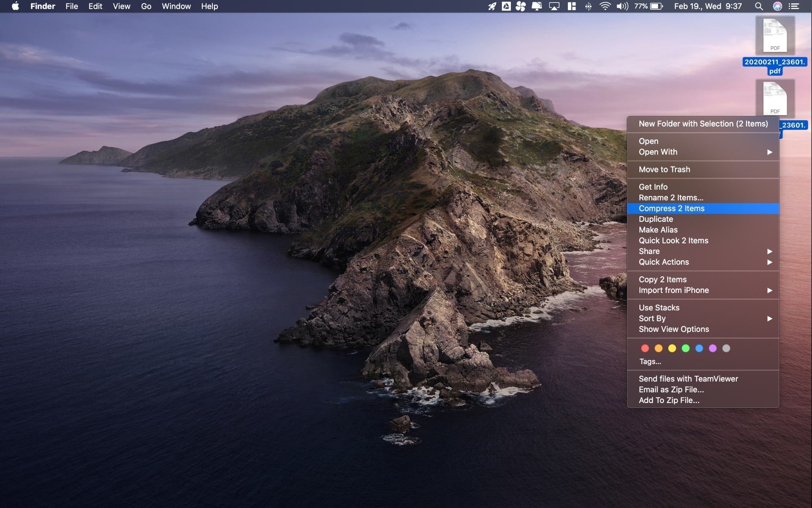Apply the red tag color
Viewport: 812px width, 508px height.
[x=645, y=348]
